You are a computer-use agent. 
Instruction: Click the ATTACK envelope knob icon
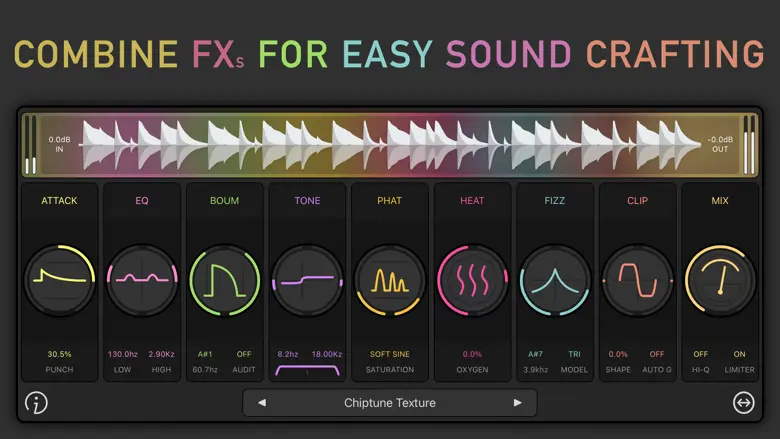(60, 280)
